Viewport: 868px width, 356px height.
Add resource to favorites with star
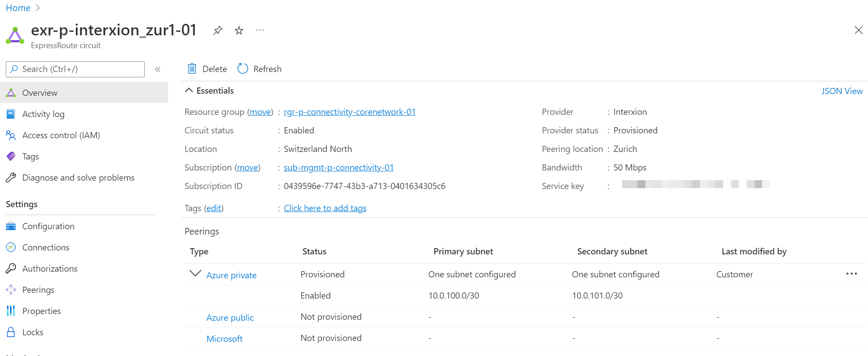[x=239, y=30]
